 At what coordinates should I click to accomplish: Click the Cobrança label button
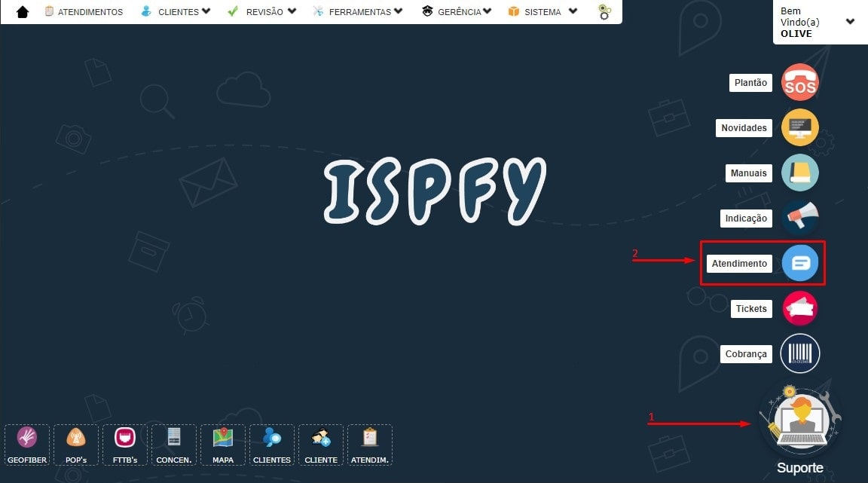coord(746,354)
